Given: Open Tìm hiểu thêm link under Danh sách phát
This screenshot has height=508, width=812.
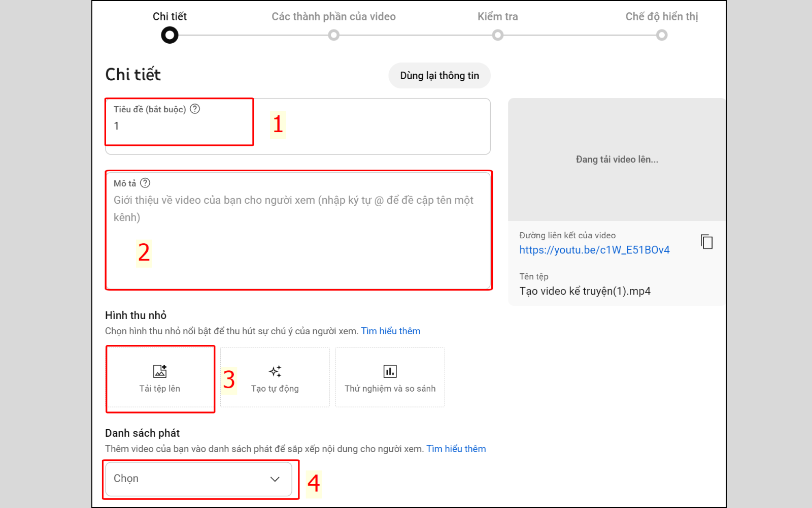Looking at the screenshot, I should pyautogui.click(x=456, y=449).
